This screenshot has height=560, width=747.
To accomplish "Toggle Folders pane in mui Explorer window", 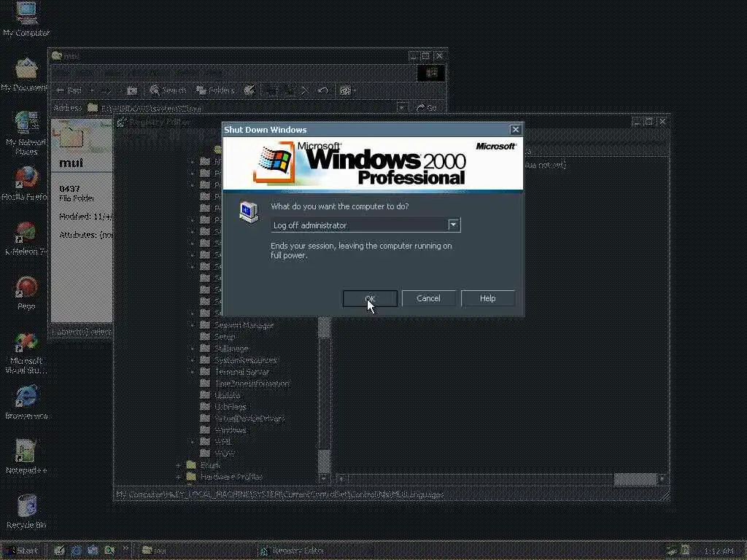I will (x=215, y=90).
